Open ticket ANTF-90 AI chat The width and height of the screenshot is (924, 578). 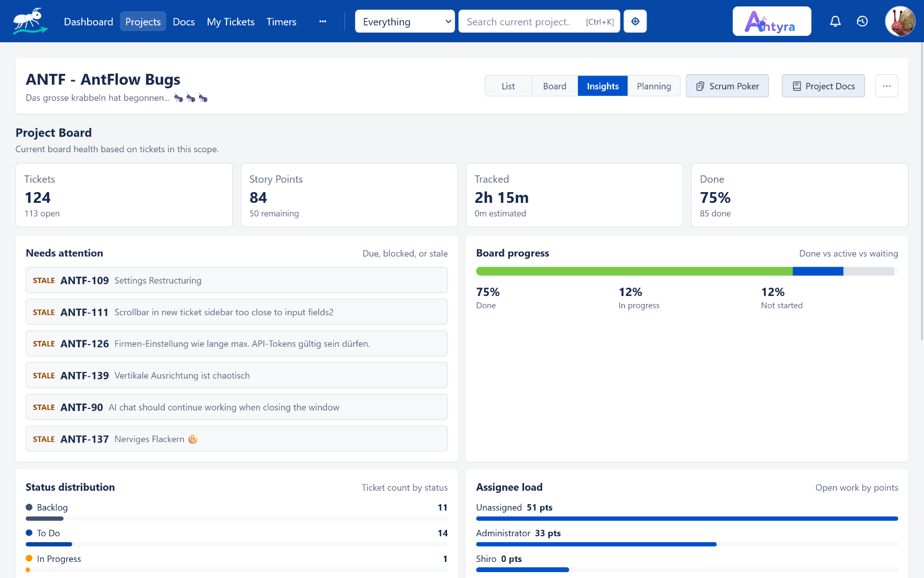(236, 407)
